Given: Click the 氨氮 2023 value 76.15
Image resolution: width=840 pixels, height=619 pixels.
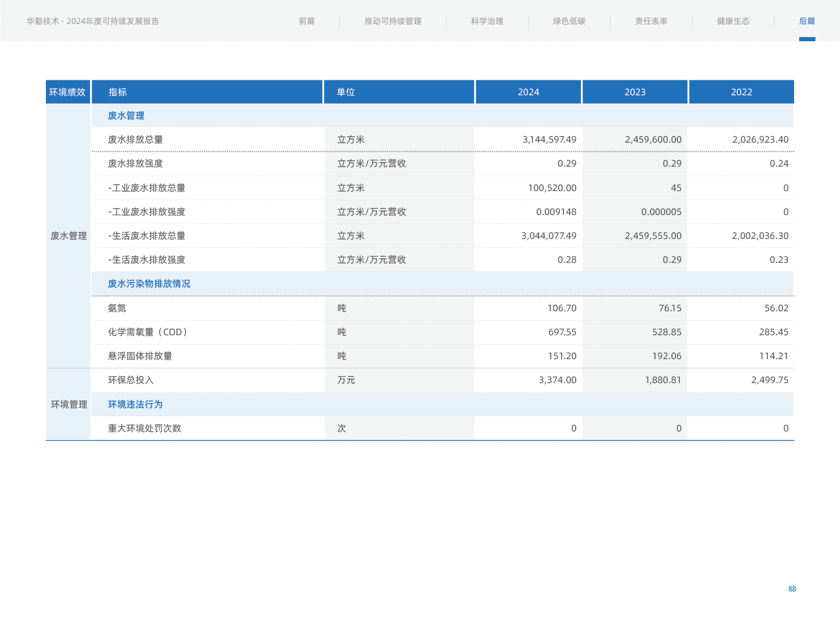Looking at the screenshot, I should pyautogui.click(x=669, y=308).
